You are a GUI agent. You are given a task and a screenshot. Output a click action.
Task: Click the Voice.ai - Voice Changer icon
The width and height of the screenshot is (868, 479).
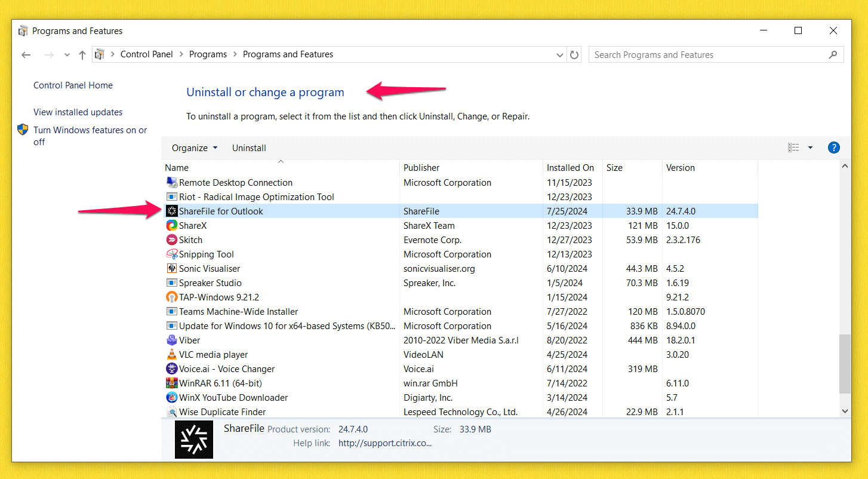(x=172, y=369)
